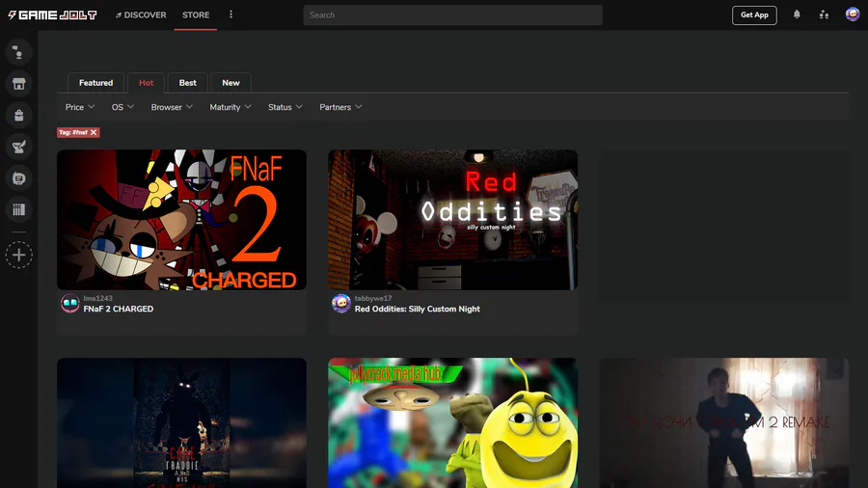Remove the #fnaf tag filter
This screenshot has height=488, width=868.
pos(94,132)
